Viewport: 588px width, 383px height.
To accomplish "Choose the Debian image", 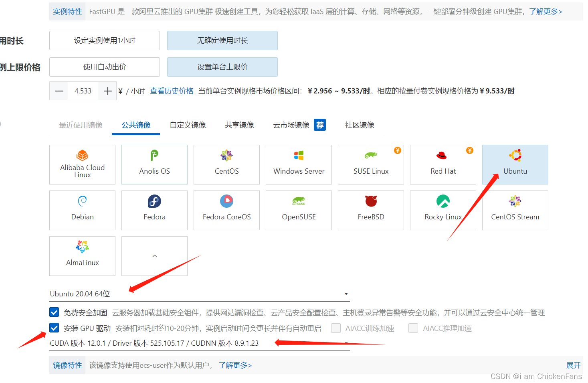I will coord(82,210).
